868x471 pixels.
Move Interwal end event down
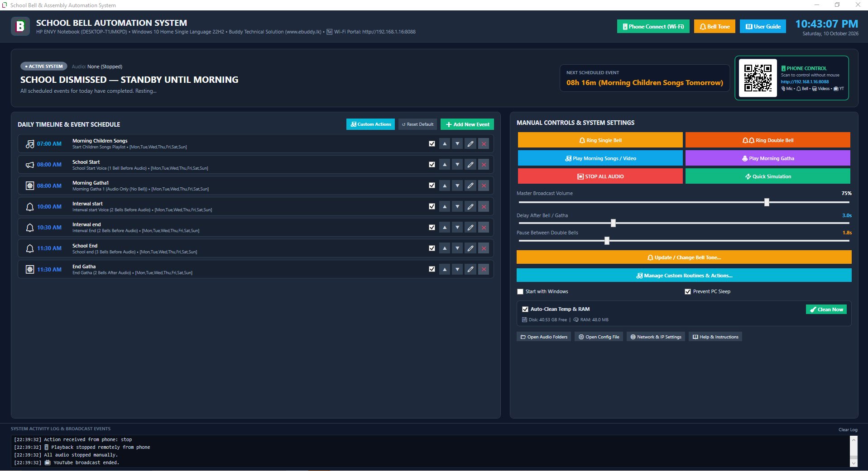coord(457,228)
